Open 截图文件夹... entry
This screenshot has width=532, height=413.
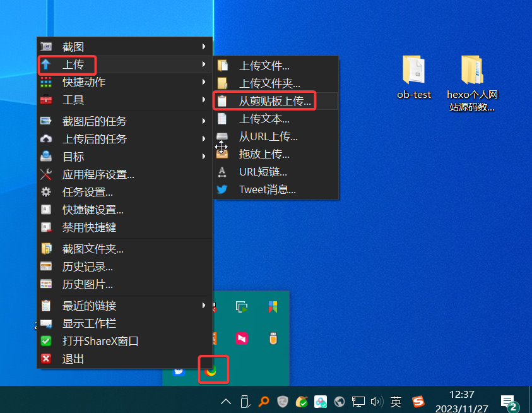[x=124, y=249]
